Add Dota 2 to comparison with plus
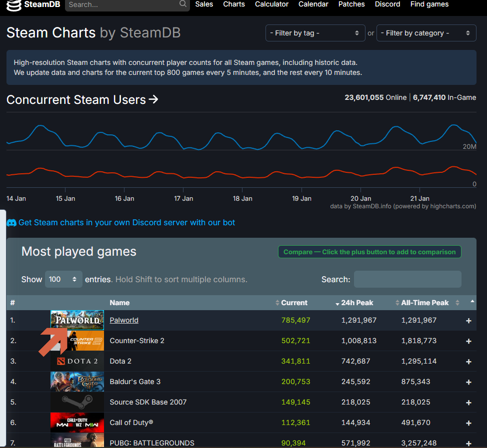Image resolution: width=487 pixels, height=448 pixels. (468, 362)
